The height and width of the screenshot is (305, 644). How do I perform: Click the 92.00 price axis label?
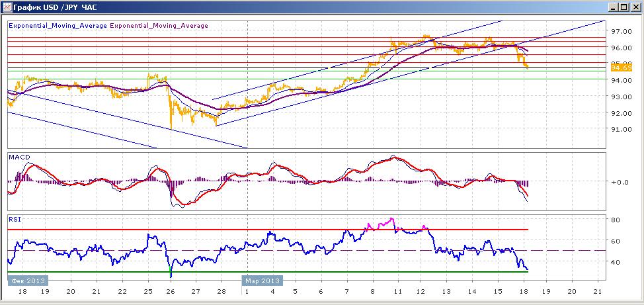[x=621, y=113]
